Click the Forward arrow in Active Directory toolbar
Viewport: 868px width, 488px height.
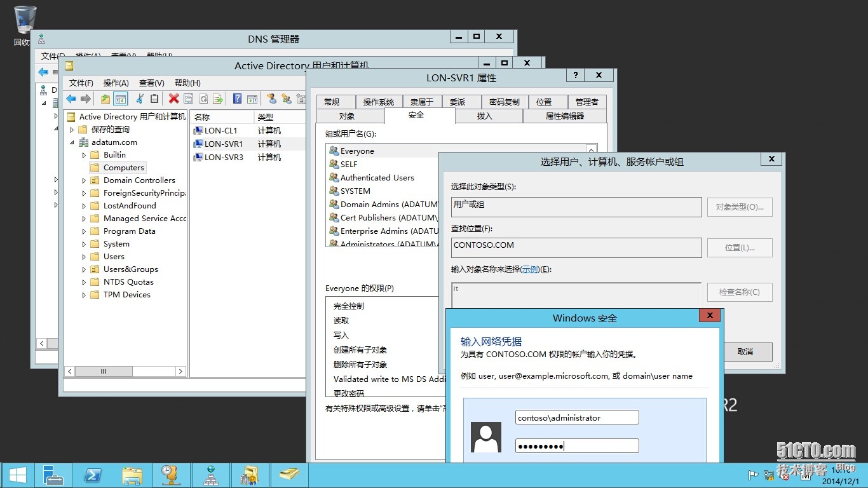[x=85, y=98]
